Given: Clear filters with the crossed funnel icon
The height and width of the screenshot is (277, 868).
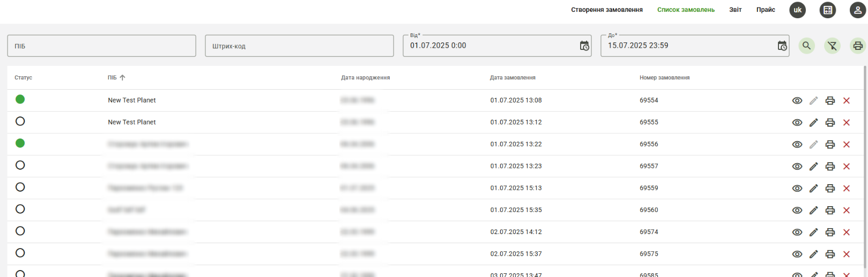Looking at the screenshot, I should (832, 46).
